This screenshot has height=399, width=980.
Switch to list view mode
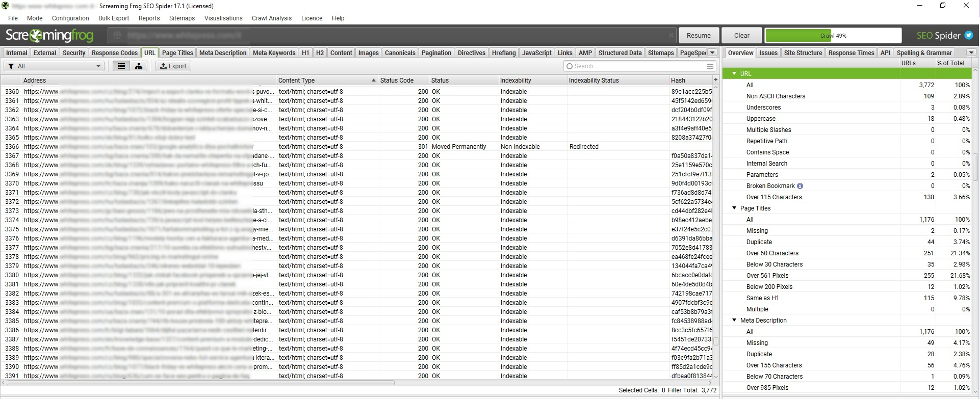point(121,66)
